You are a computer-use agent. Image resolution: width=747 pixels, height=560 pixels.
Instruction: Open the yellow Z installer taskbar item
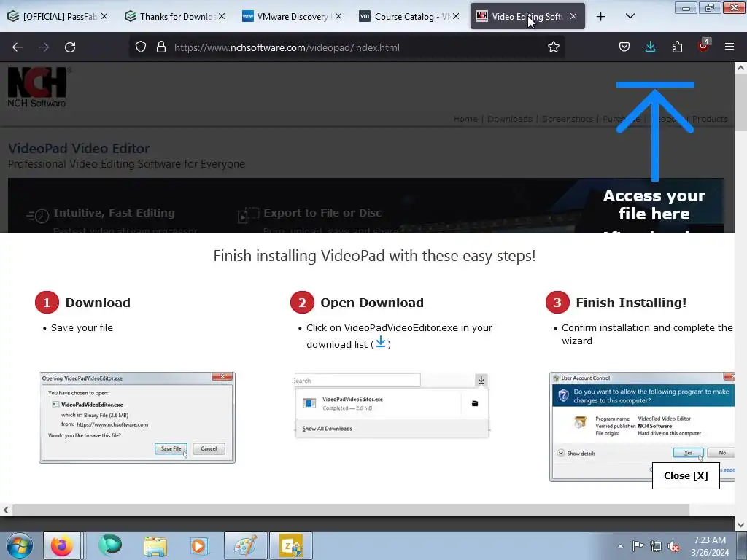click(x=291, y=545)
